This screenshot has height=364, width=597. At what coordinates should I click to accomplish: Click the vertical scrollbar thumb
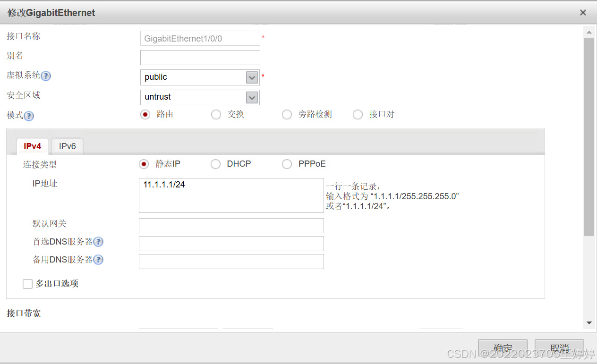[x=589, y=137]
